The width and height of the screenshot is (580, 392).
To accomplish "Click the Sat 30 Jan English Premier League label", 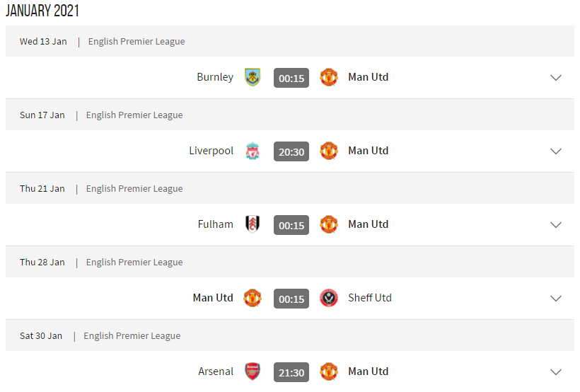I will (132, 336).
